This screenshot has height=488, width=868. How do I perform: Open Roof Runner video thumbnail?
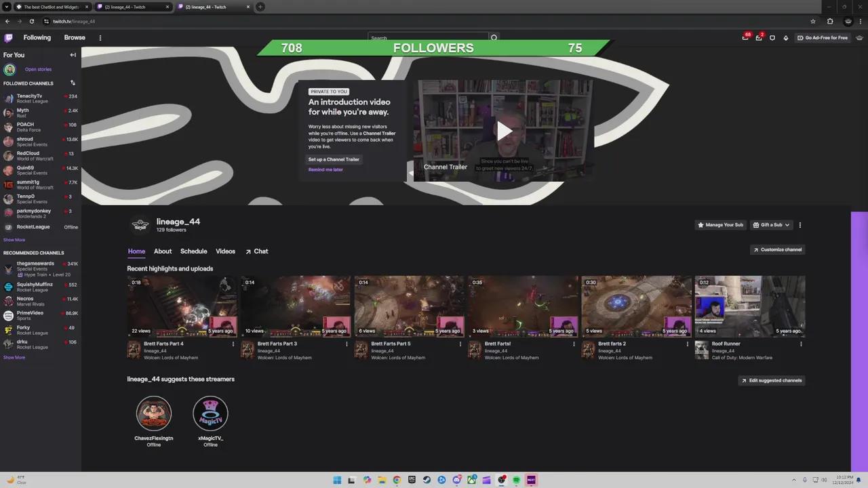pos(749,306)
